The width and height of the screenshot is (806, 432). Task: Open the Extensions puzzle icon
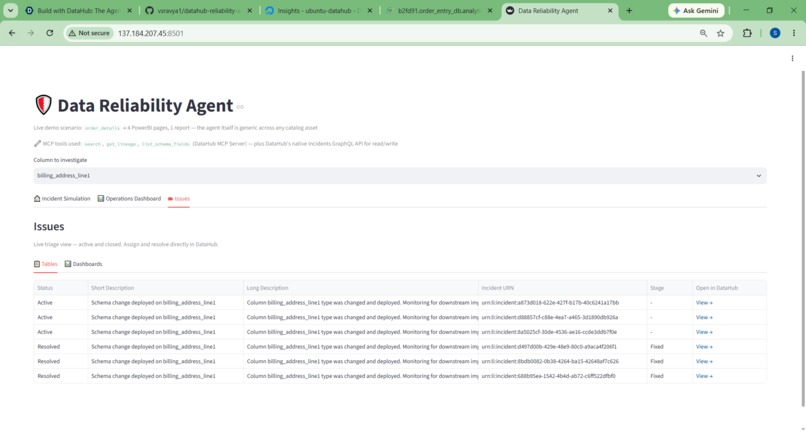pyautogui.click(x=747, y=33)
